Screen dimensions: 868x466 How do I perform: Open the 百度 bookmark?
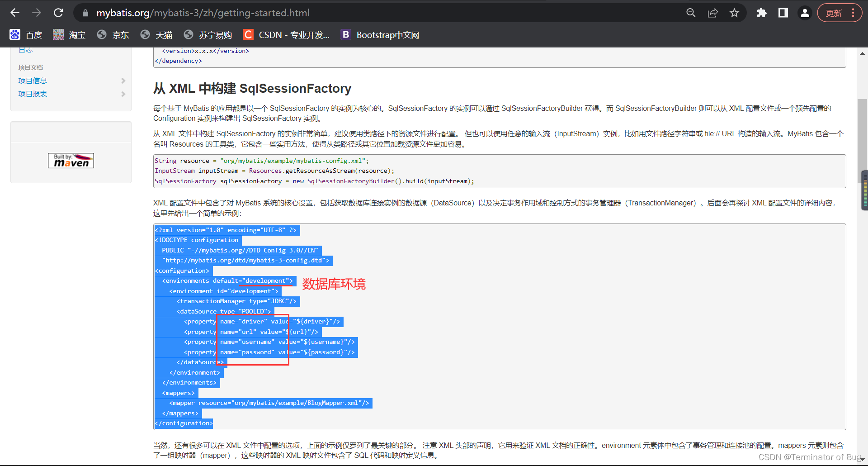coord(26,35)
